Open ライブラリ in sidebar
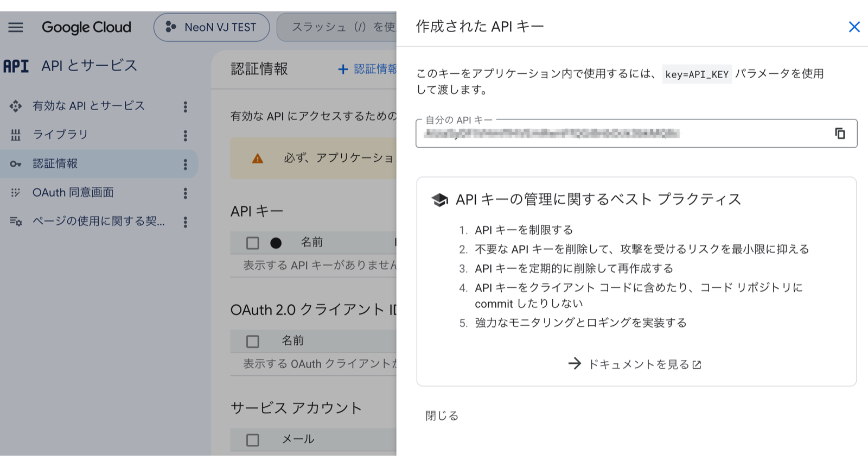 point(60,135)
